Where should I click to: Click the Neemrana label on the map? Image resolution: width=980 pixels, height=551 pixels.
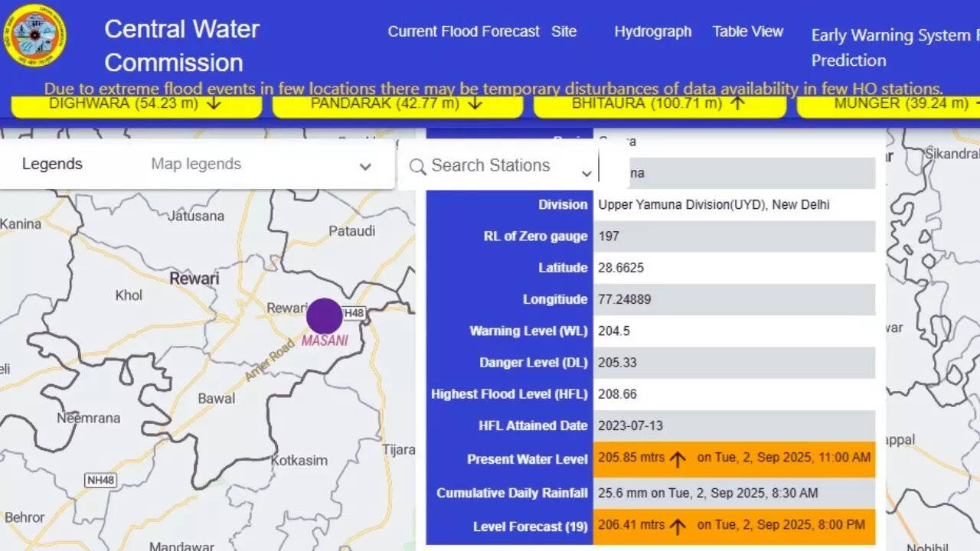pos(89,418)
